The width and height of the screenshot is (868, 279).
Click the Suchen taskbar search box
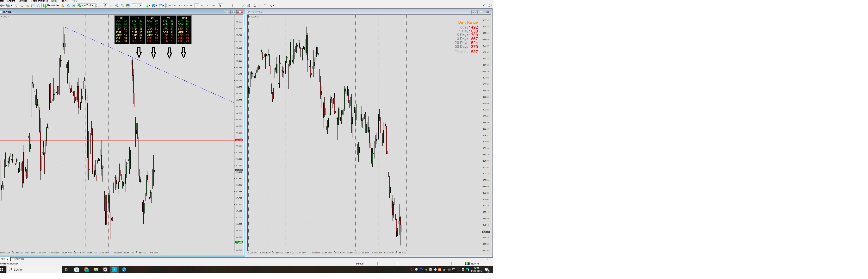coord(34,269)
